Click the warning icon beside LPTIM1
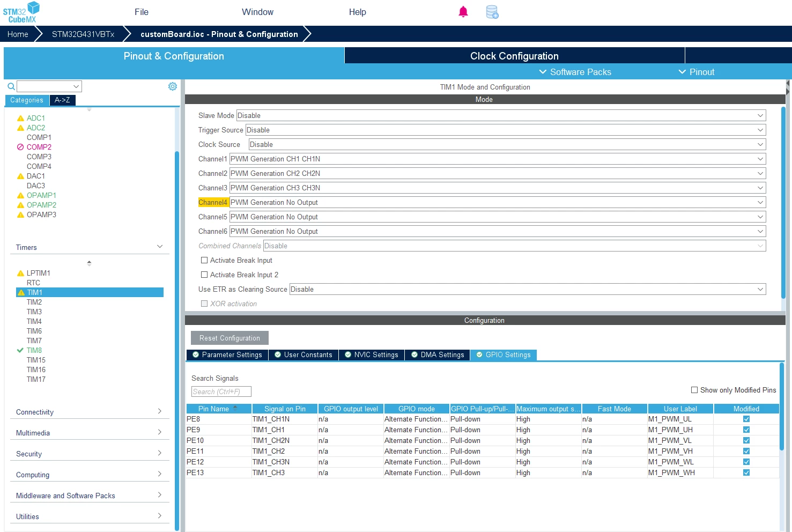This screenshot has height=532, width=792. (x=21, y=273)
